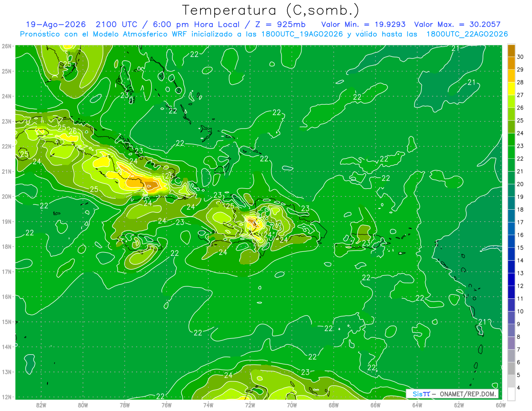Click the orange swatch between 29 and 30
The width and height of the screenshot is (532, 411).
point(511,63)
